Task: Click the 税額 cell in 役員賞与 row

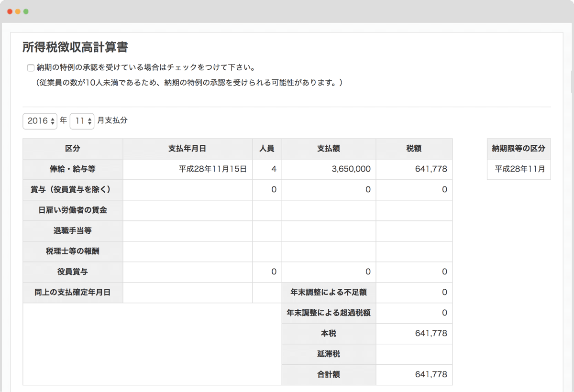Action: [x=414, y=272]
